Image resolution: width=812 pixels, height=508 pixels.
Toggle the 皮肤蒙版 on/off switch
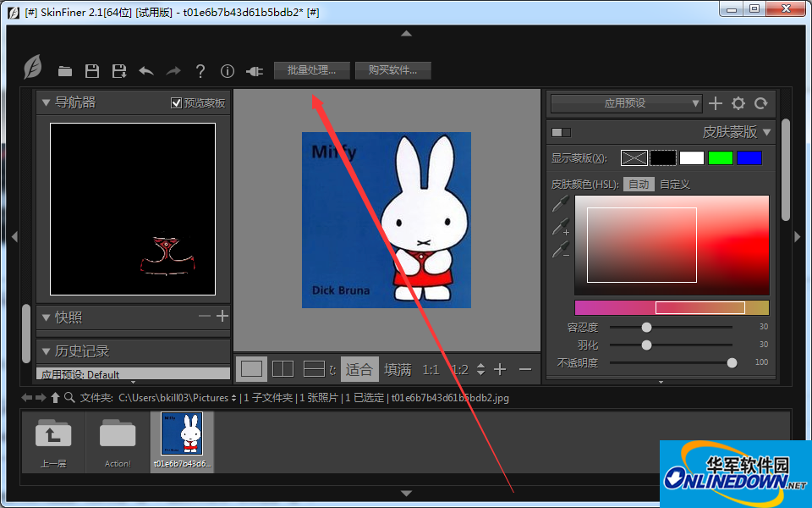click(561, 132)
